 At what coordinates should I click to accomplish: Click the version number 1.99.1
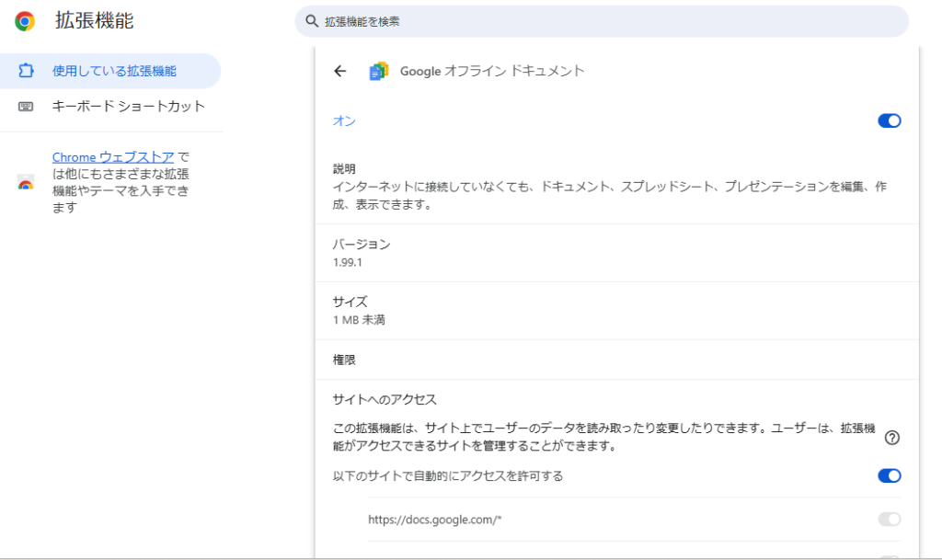349,262
